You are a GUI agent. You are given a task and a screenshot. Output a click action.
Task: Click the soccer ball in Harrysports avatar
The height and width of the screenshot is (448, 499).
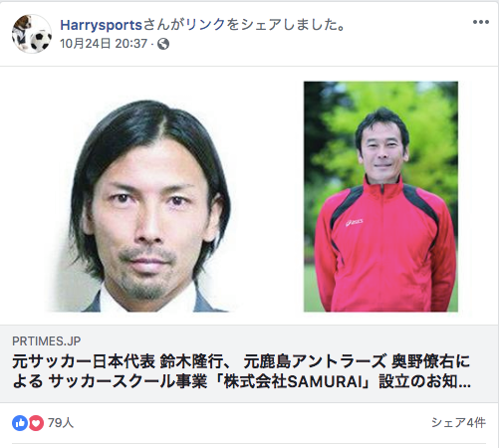point(41,41)
